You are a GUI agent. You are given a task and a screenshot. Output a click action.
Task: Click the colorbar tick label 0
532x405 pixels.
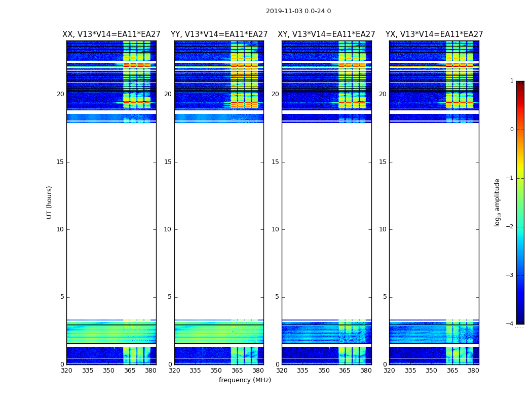pyautogui.click(x=512, y=130)
